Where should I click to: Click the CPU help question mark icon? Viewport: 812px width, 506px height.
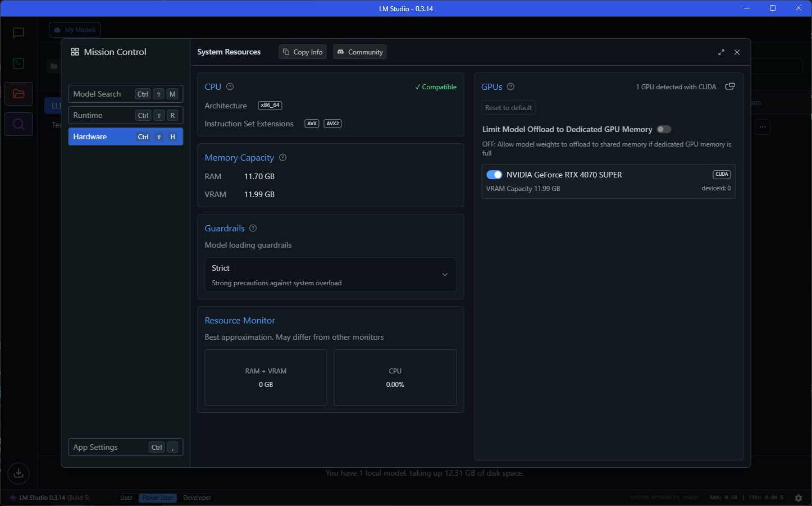(230, 86)
